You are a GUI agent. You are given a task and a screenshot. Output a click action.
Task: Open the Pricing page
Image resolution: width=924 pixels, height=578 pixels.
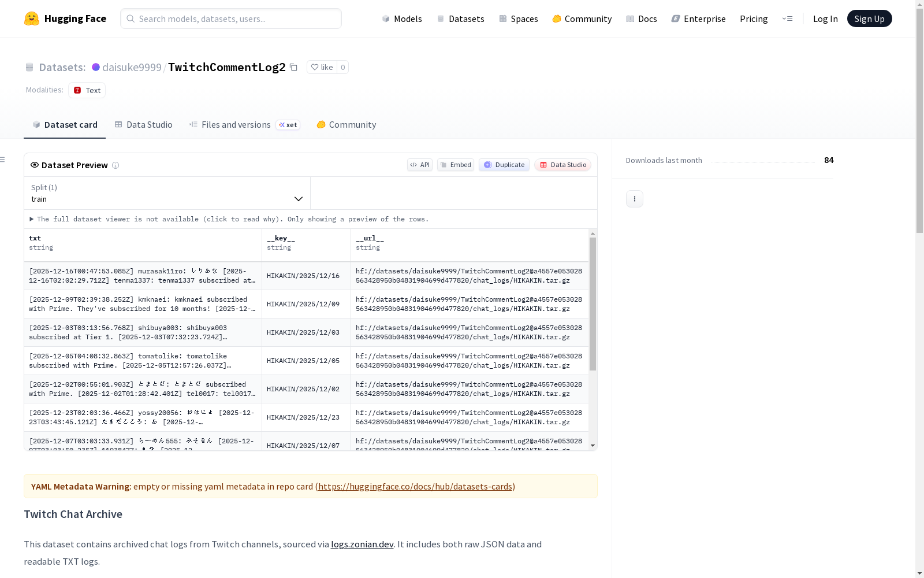pyautogui.click(x=754, y=18)
